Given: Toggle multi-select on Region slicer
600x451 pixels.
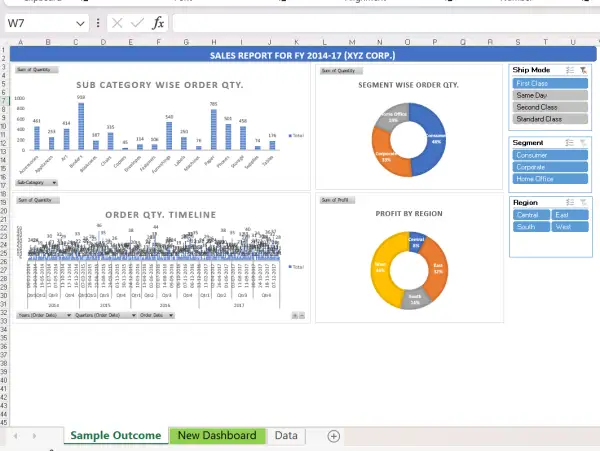Looking at the screenshot, I should [x=569, y=202].
